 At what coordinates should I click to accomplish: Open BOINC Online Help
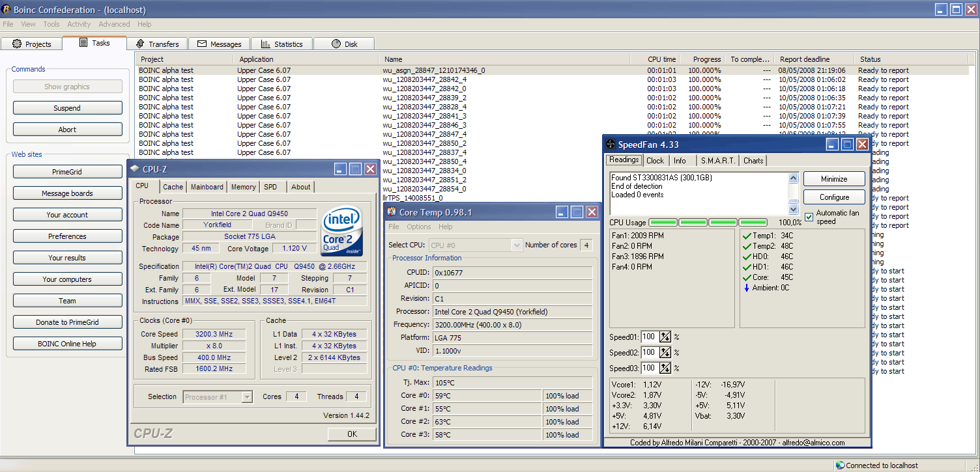[68, 344]
